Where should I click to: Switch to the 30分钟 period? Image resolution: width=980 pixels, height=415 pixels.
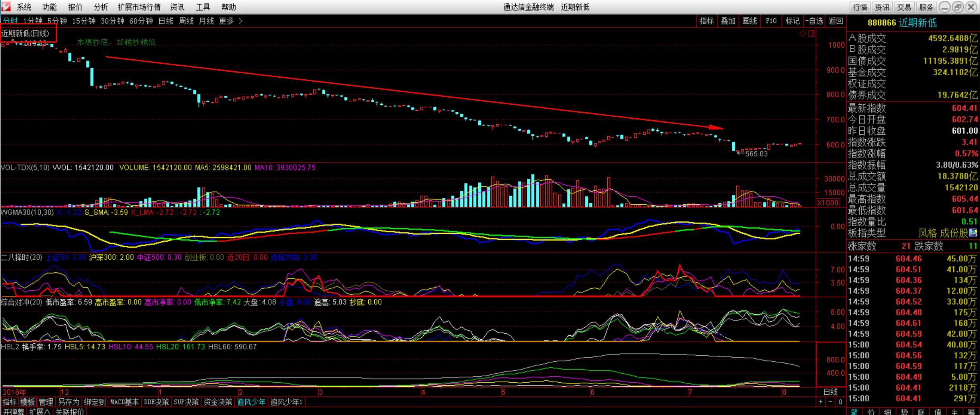pos(112,21)
